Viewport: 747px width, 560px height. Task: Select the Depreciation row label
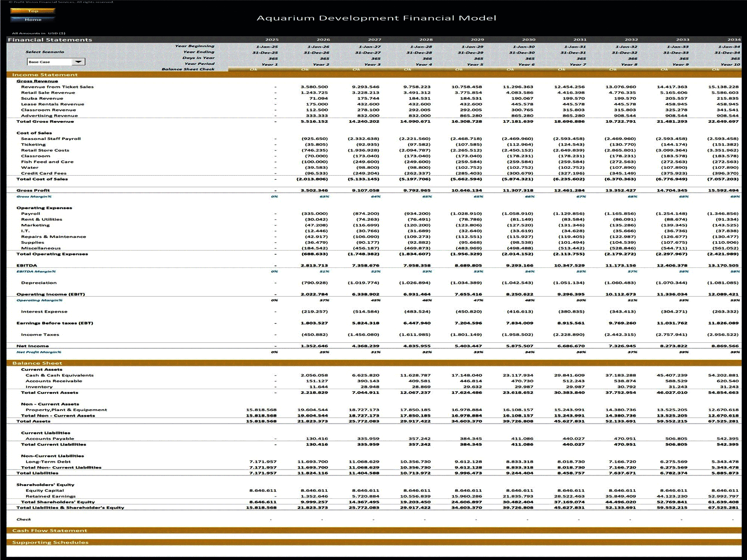[x=39, y=283]
